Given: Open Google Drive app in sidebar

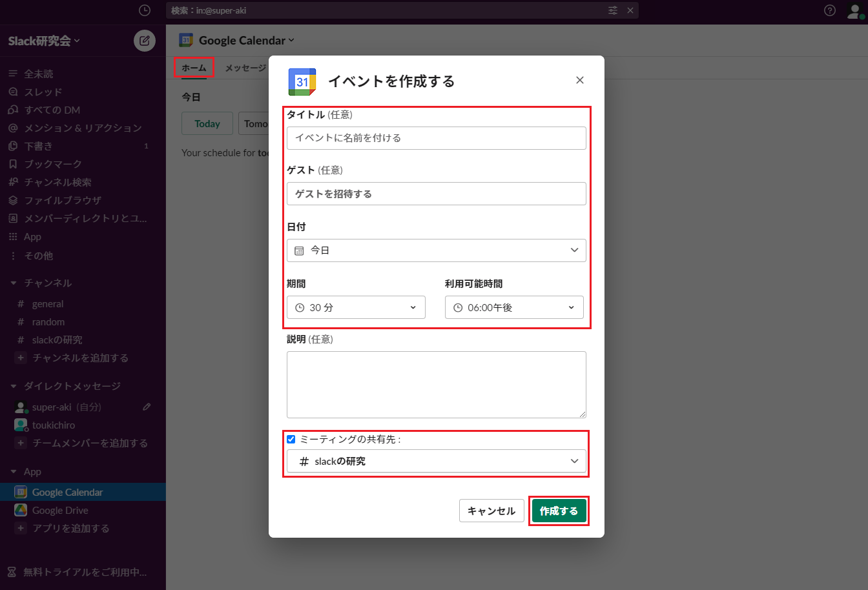Looking at the screenshot, I should (x=60, y=510).
